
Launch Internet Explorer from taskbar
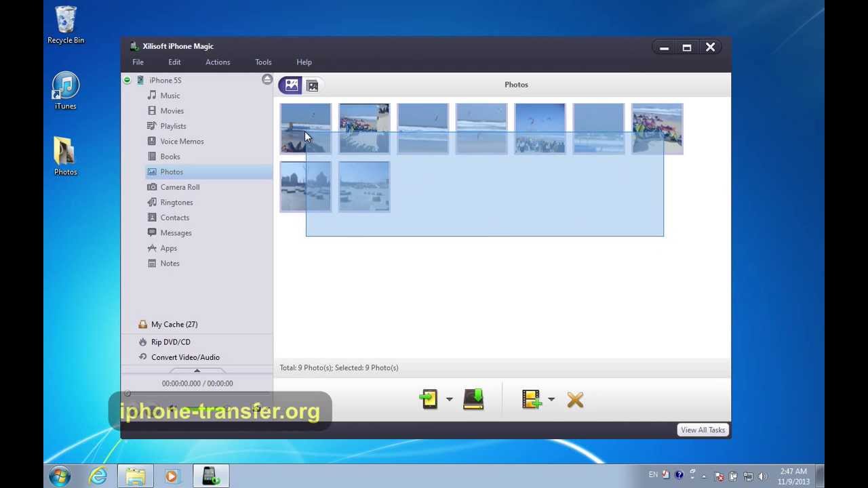(x=98, y=476)
